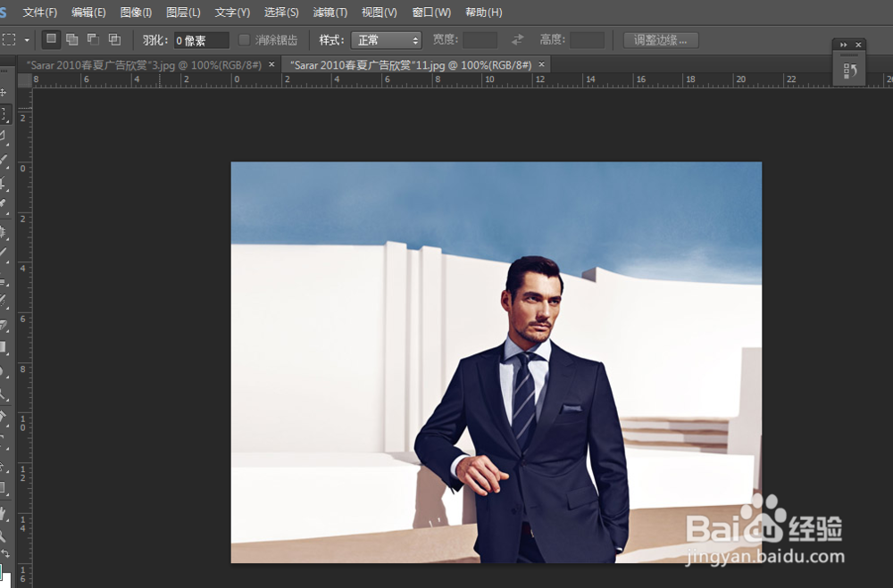Open the 帮助(H) menu
Image resolution: width=893 pixels, height=588 pixels.
pos(484,12)
